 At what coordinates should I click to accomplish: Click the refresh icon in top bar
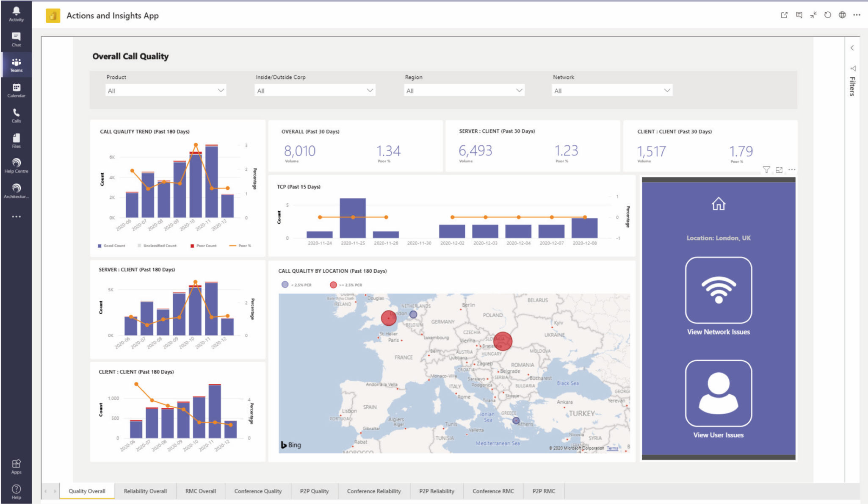click(x=827, y=15)
